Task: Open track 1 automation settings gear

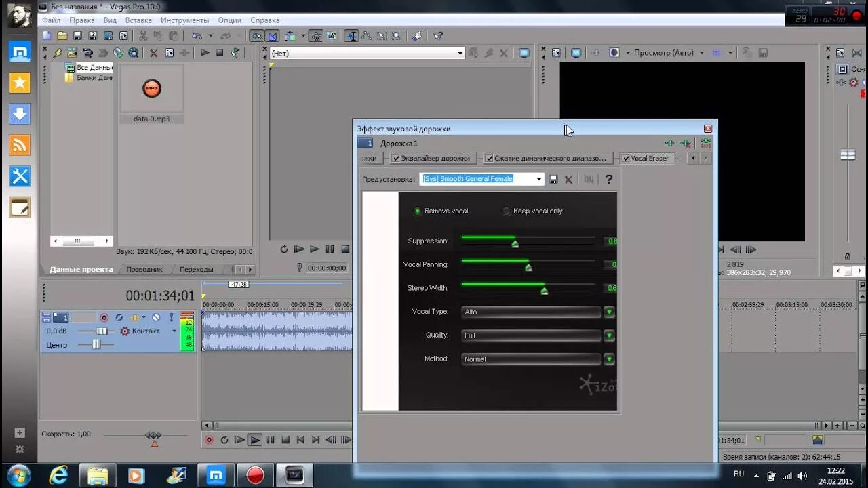Action: (125, 331)
